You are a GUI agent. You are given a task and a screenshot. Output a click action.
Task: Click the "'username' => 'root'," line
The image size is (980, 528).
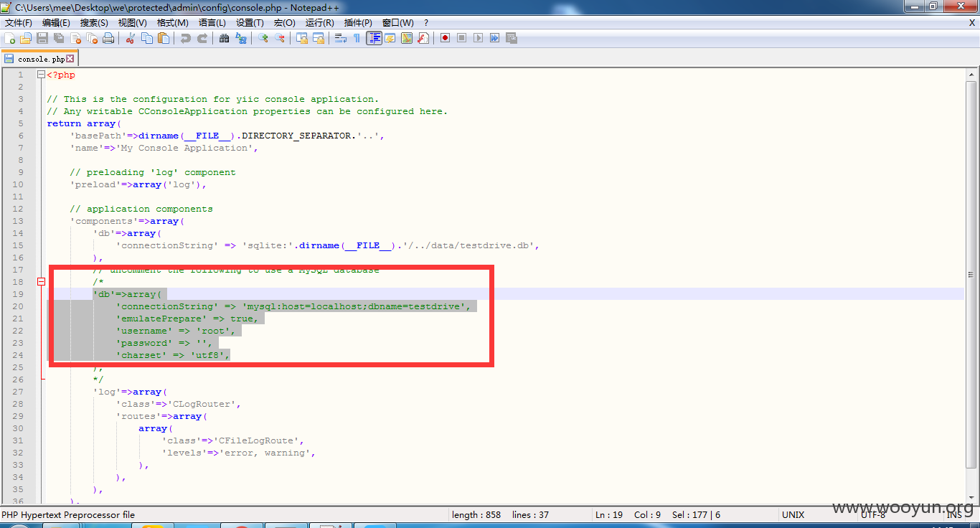tap(176, 331)
